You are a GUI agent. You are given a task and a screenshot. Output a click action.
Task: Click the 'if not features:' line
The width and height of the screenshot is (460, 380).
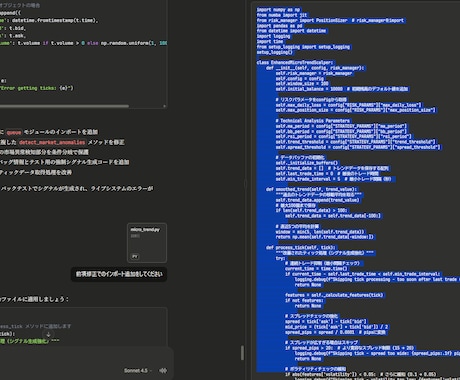(x=304, y=300)
